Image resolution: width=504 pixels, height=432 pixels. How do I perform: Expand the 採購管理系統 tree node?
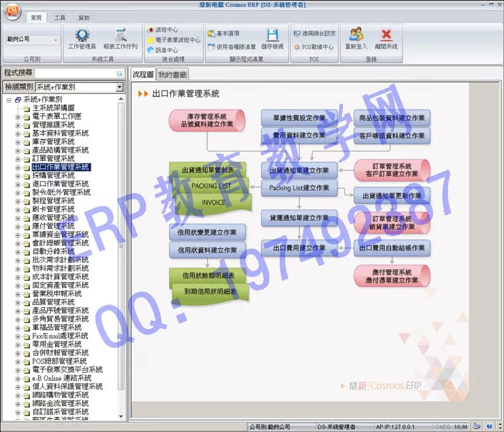click(18, 176)
